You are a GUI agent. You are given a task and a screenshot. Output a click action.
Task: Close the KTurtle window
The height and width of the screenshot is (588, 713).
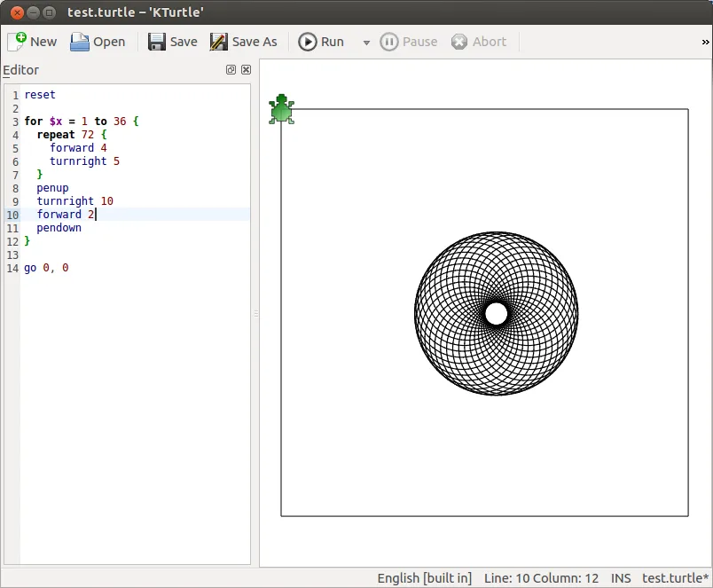pos(17,12)
